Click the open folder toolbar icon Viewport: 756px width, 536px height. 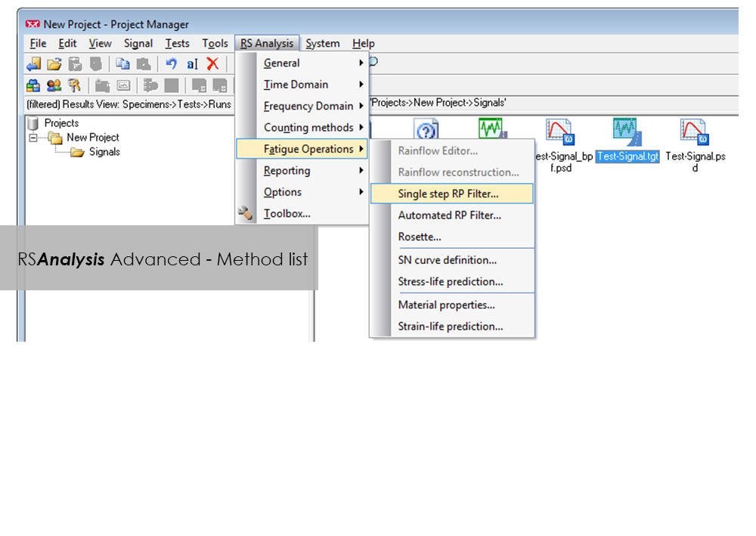54,64
